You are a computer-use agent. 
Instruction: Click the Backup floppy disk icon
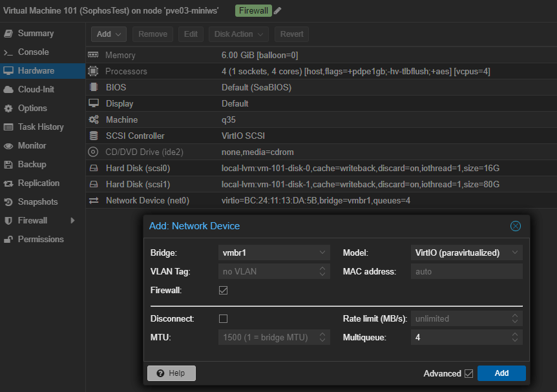click(x=8, y=165)
